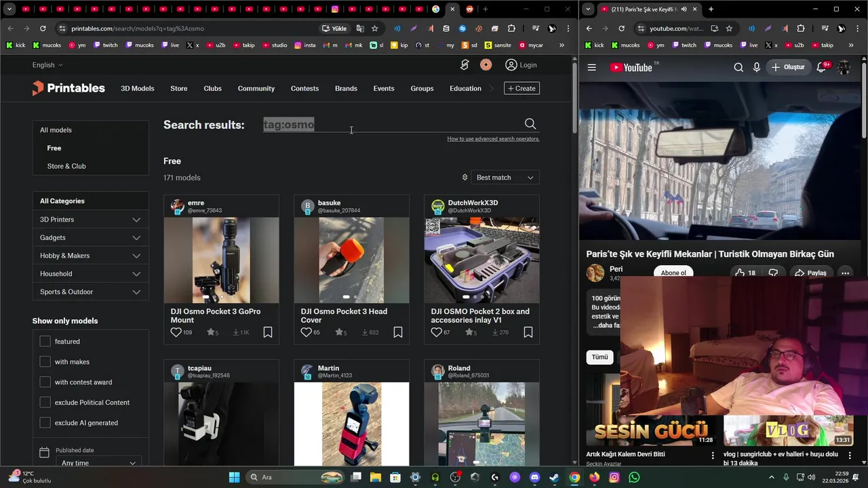Open YouTube notifications bell
The height and width of the screenshot is (488, 868).
[822, 67]
